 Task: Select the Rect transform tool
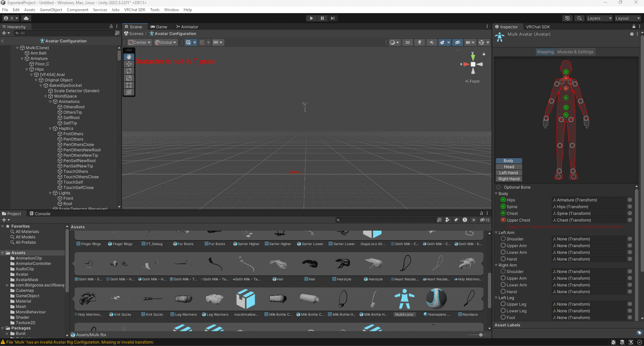pos(129,85)
